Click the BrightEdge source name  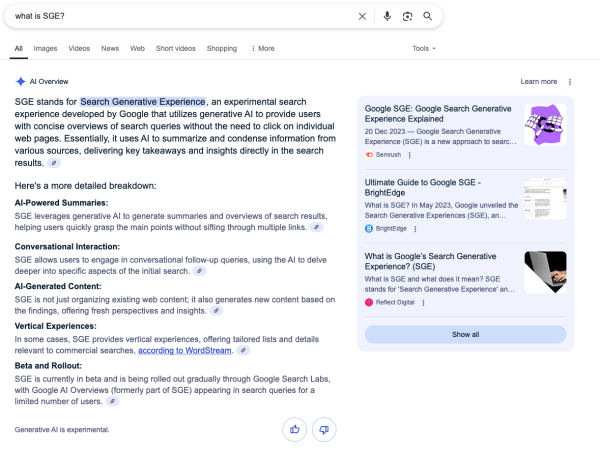[391, 228]
